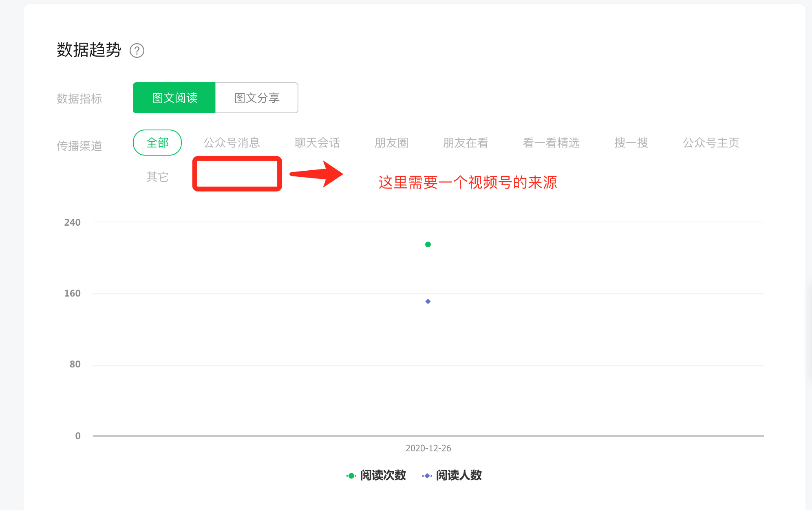Select the 图文阅读 metric tab
The image size is (812, 510).
(x=174, y=98)
